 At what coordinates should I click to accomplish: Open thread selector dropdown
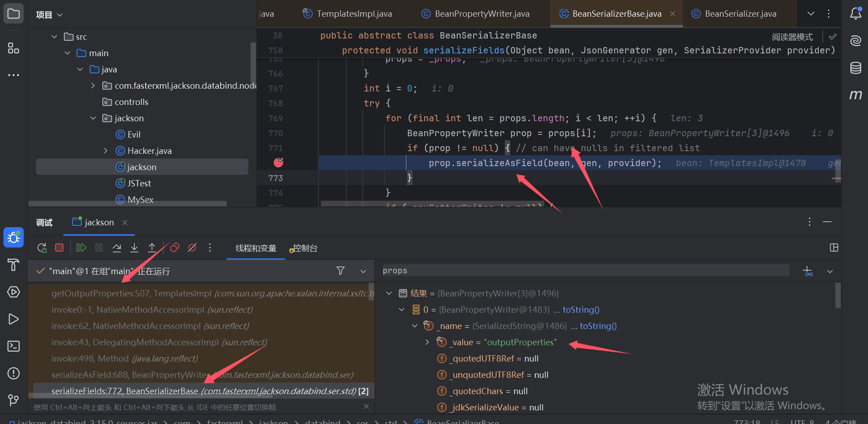363,271
